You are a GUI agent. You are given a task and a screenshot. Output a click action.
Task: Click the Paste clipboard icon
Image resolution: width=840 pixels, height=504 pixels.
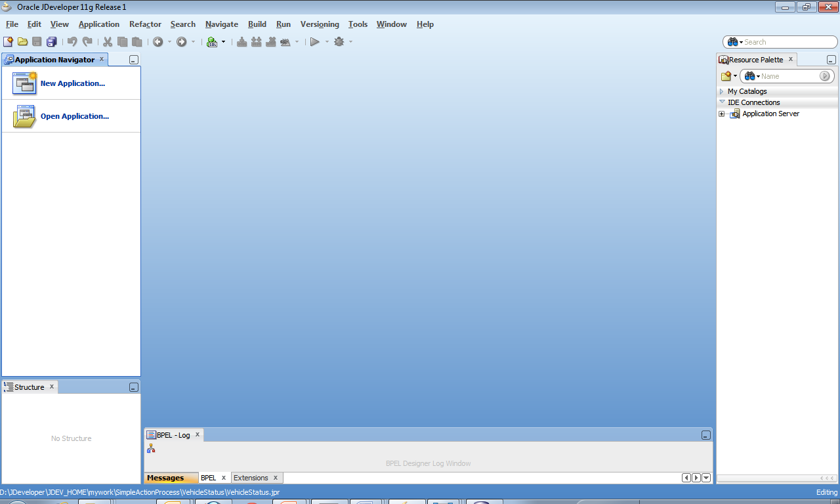tap(136, 41)
